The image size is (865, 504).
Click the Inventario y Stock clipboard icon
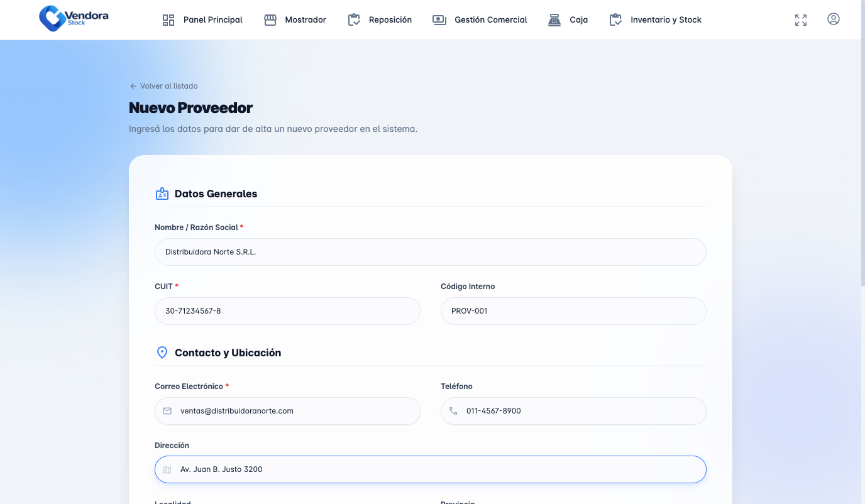coord(616,20)
